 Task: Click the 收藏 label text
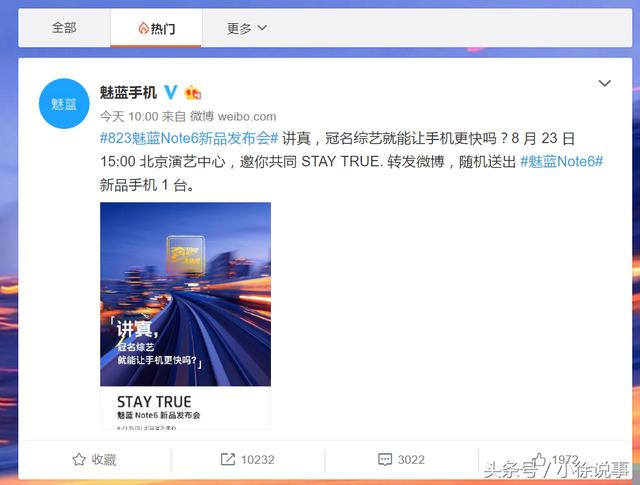tap(104, 460)
